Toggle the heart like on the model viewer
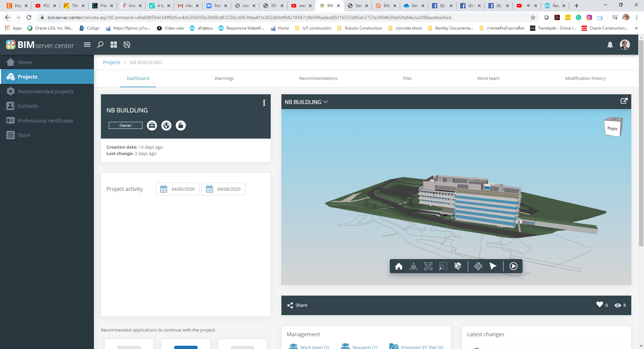The width and height of the screenshot is (644, 349). (x=599, y=305)
